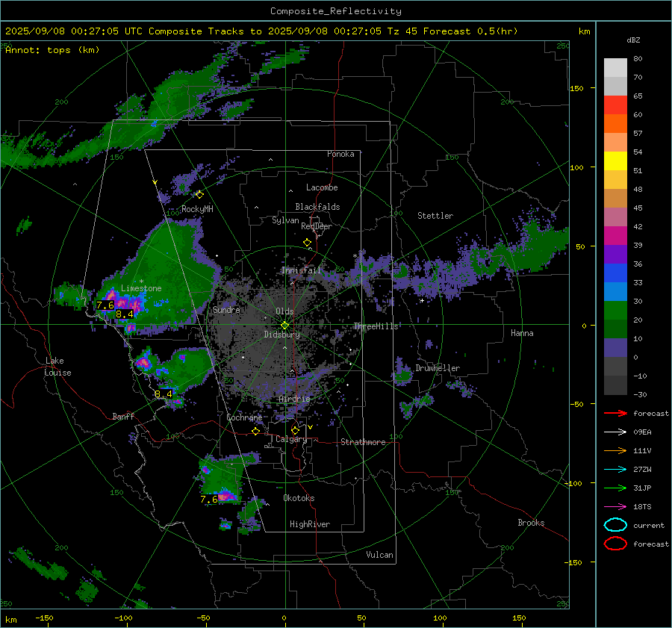Click the dBZ legend heading
Screen dimensions: 672x628
tap(633, 40)
